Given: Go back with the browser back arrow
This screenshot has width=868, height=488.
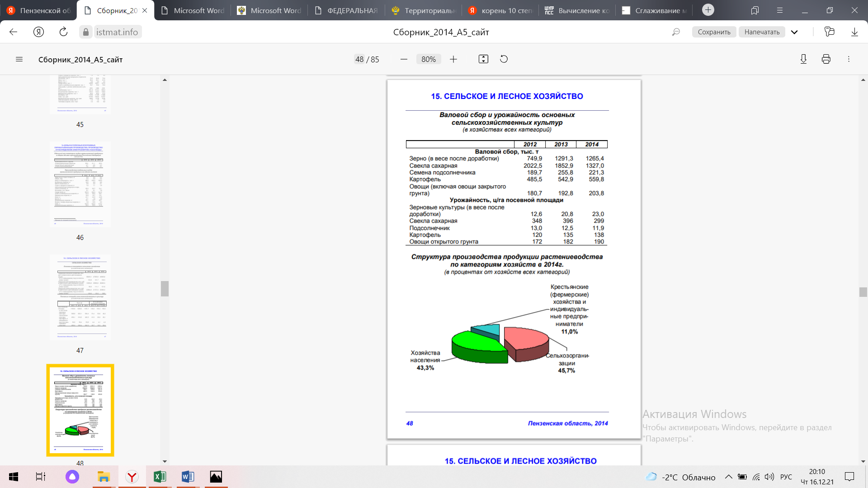Looking at the screenshot, I should pyautogui.click(x=13, y=32).
